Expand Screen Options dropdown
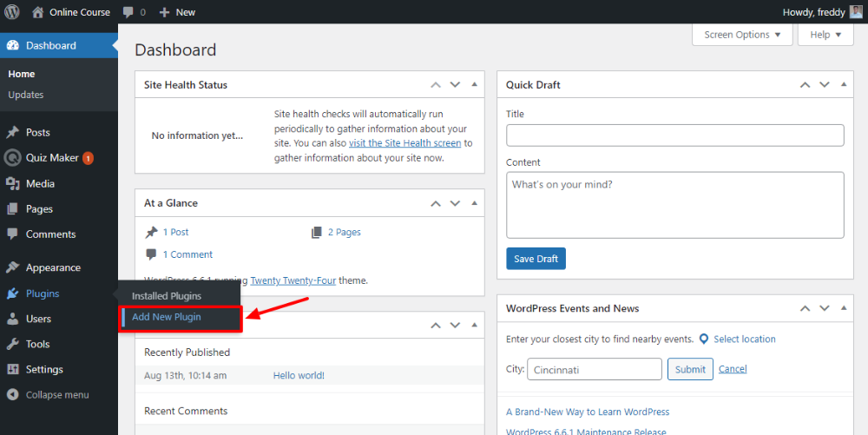Viewport: 868px width, 435px height. [742, 35]
